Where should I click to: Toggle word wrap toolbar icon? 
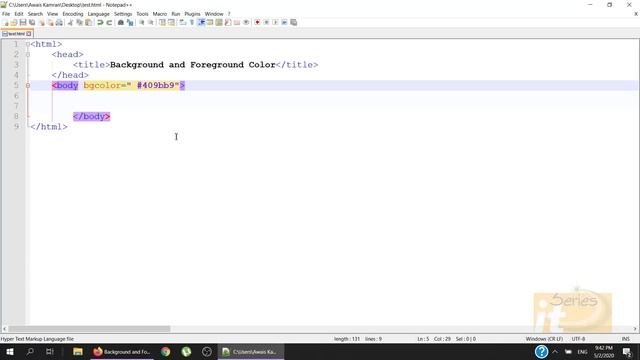182,23
